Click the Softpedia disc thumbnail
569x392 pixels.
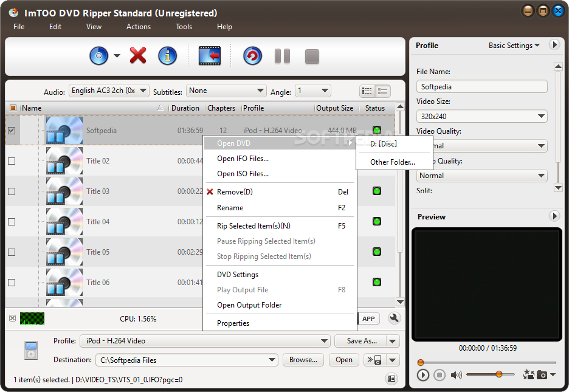tap(64, 130)
